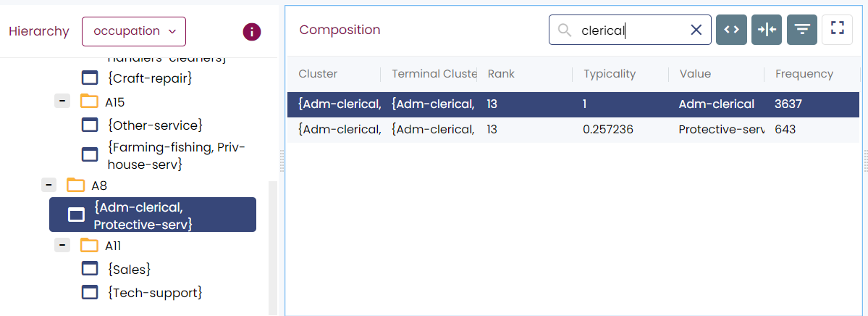This screenshot has width=868, height=316.
Task: Click the collapse columns arrows icon
Action: pyautogui.click(x=767, y=30)
